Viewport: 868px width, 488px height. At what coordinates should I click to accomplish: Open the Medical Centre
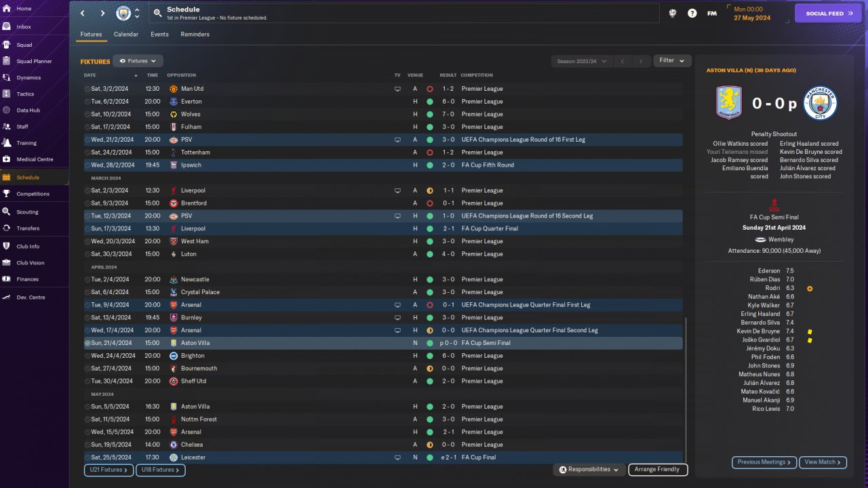(x=34, y=159)
